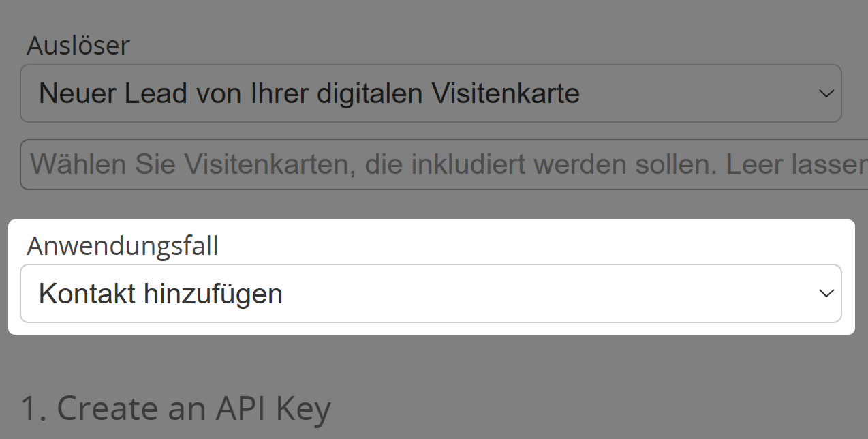868x439 pixels.
Task: Select the current use case 'Kontakt hinzufügen'
Action: pyautogui.click(x=161, y=293)
